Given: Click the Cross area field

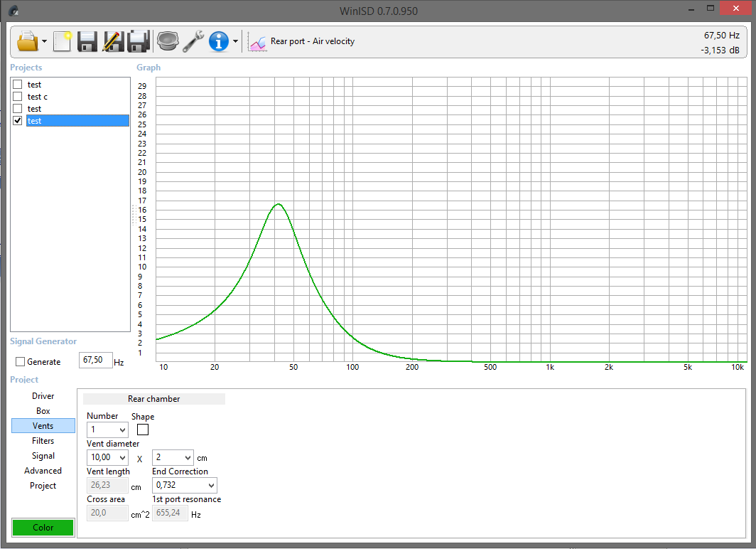Looking at the screenshot, I should click(x=107, y=513).
